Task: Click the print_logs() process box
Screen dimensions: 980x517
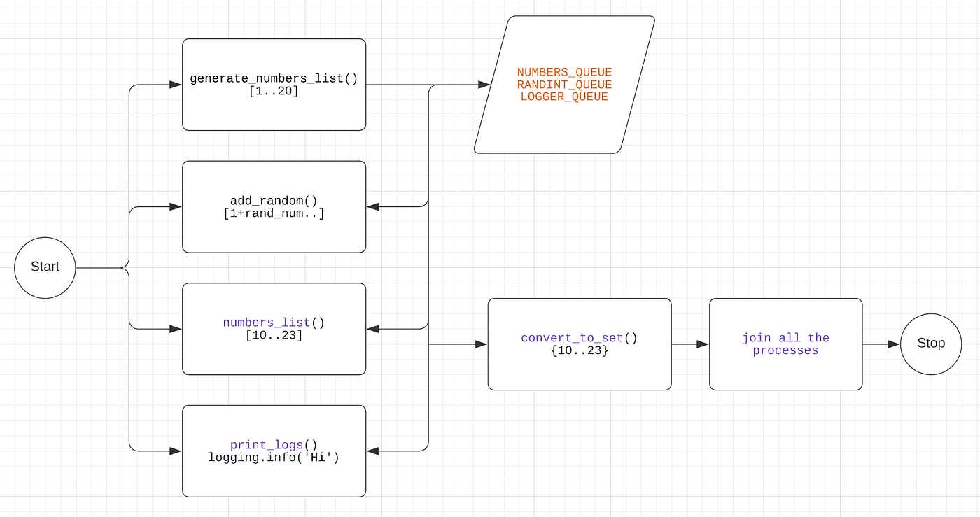Action: (273, 450)
